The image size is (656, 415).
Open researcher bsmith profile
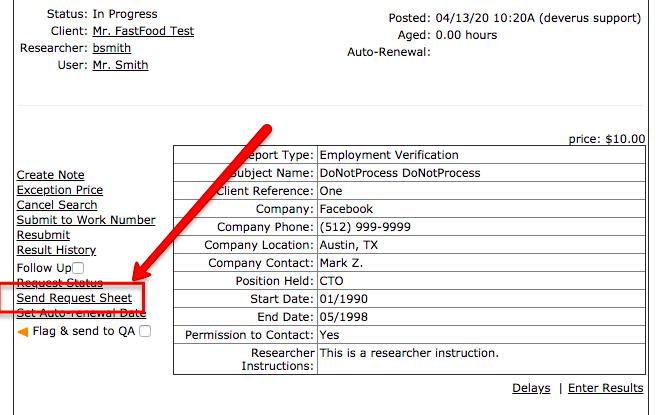tap(112, 48)
